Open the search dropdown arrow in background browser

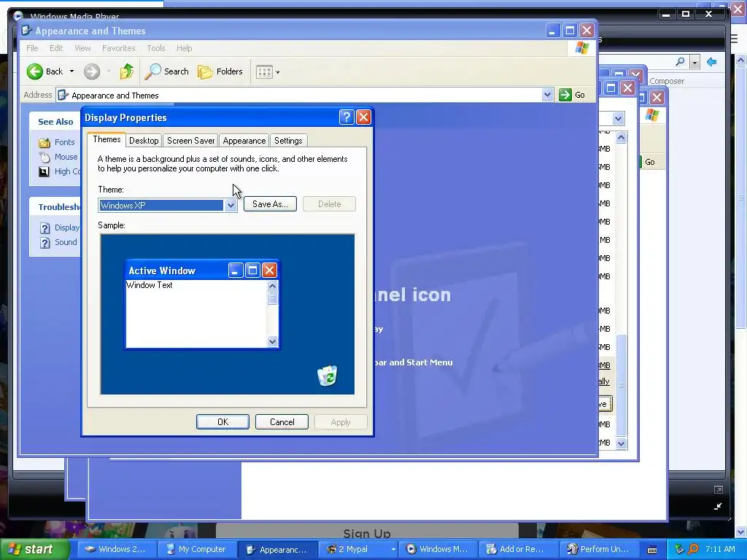coord(695,63)
